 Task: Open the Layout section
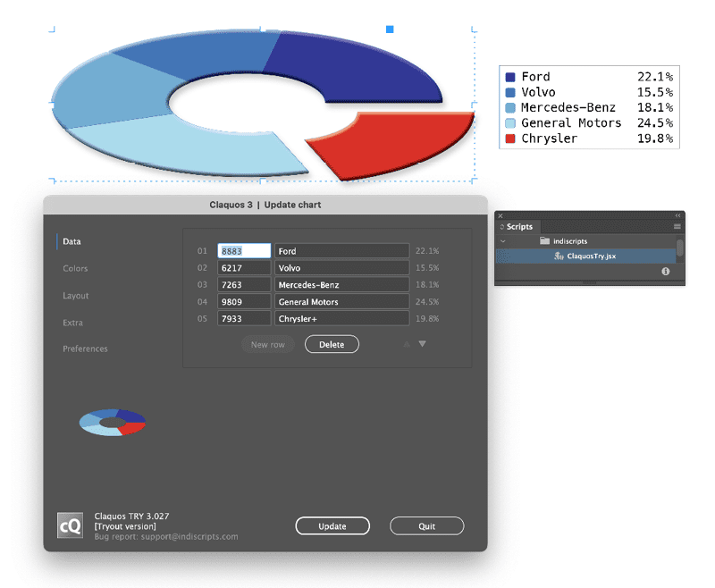click(x=76, y=296)
